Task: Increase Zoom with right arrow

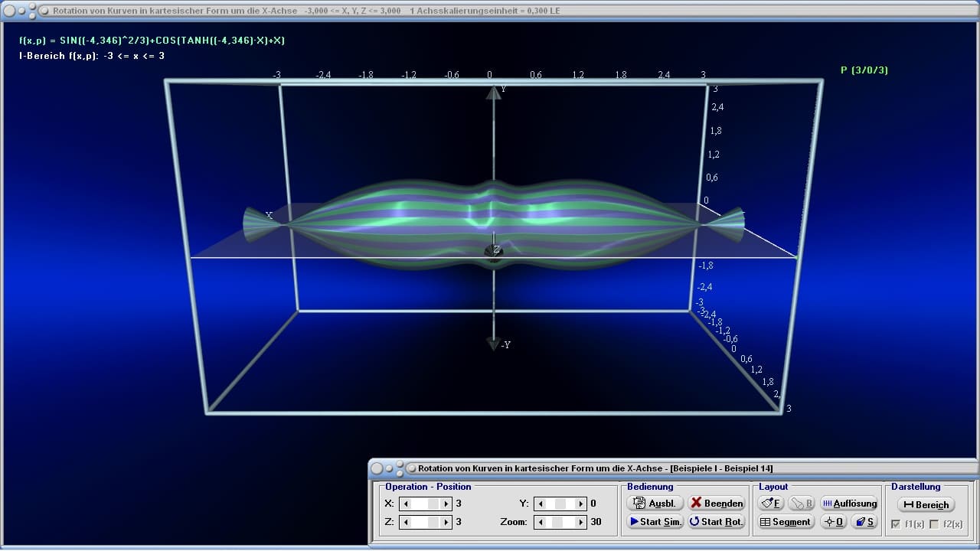Action: [580, 522]
